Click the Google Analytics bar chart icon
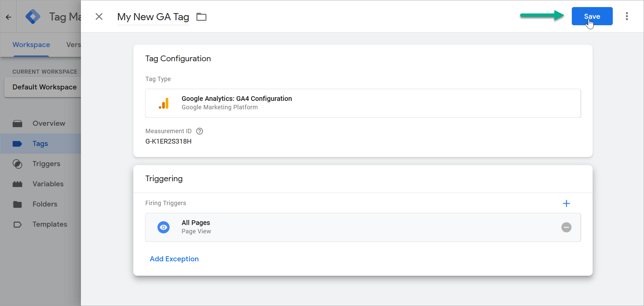 coord(164,103)
